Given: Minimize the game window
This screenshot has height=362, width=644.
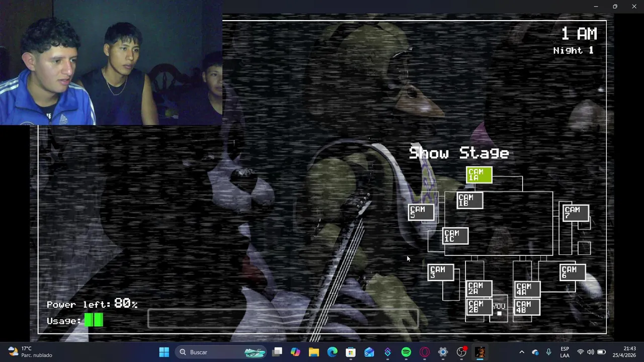Looking at the screenshot, I should click(x=596, y=7).
